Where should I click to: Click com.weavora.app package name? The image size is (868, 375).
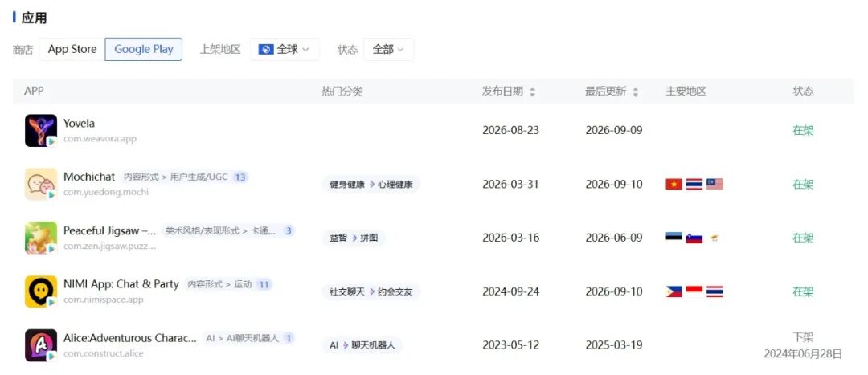pos(100,139)
